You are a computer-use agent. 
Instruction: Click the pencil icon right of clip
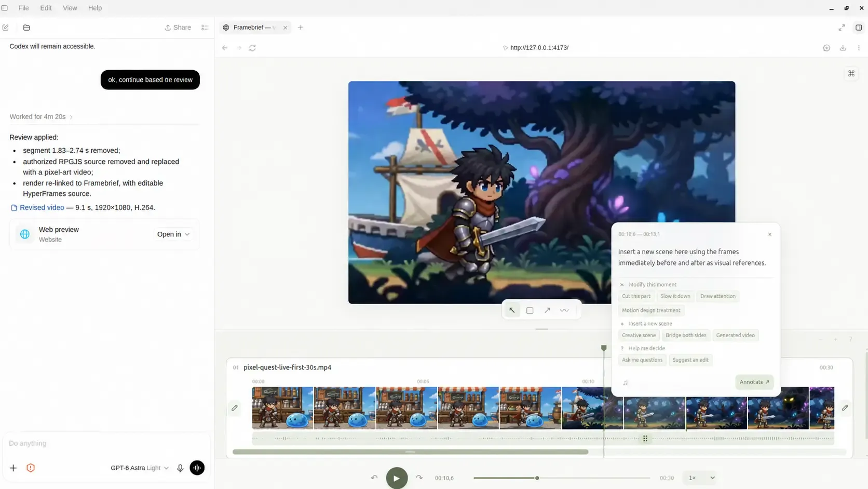(x=845, y=408)
